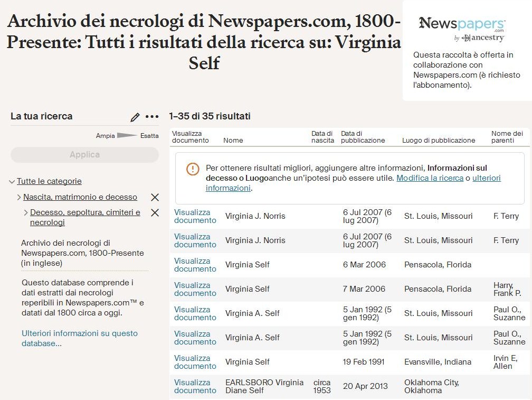Click the page title Archivio dei necrologi
The height and width of the screenshot is (400, 532).
pyautogui.click(x=204, y=42)
